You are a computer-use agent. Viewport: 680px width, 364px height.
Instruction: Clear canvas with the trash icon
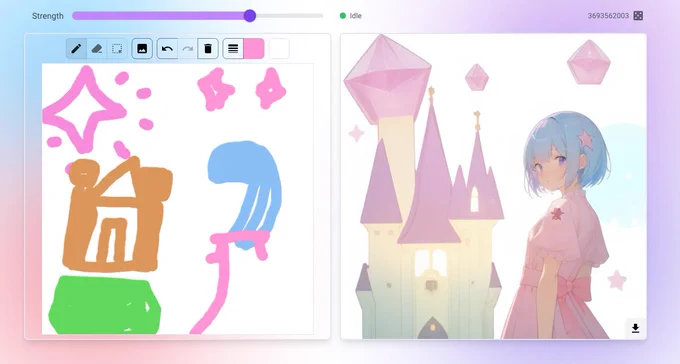point(208,49)
